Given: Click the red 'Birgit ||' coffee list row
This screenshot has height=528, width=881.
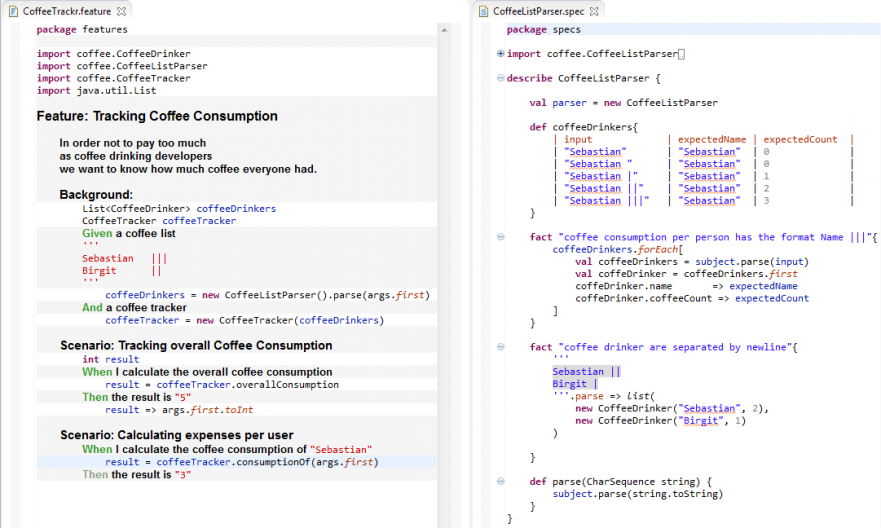Looking at the screenshot, I should tap(122, 271).
